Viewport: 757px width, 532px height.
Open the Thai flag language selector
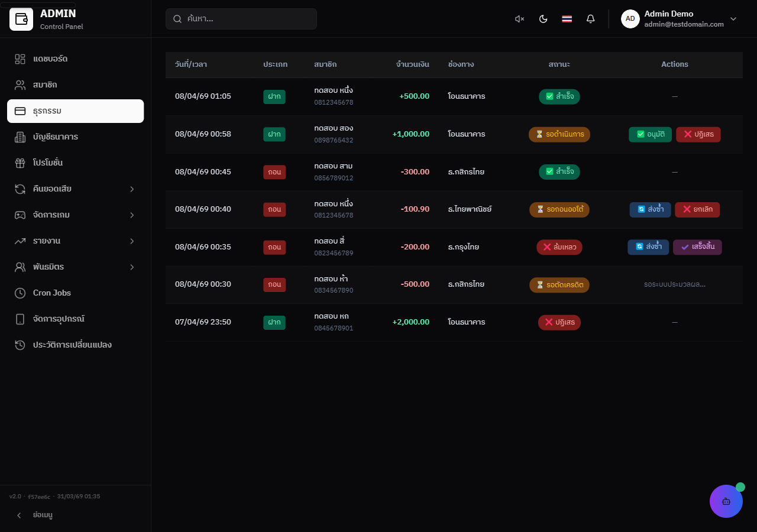[x=567, y=19]
